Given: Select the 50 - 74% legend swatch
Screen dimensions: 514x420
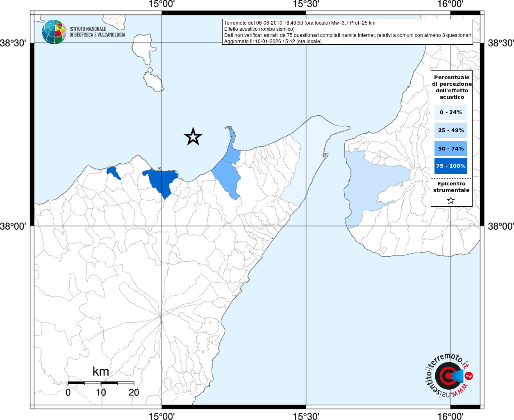Looking at the screenshot, I should tap(450, 148).
